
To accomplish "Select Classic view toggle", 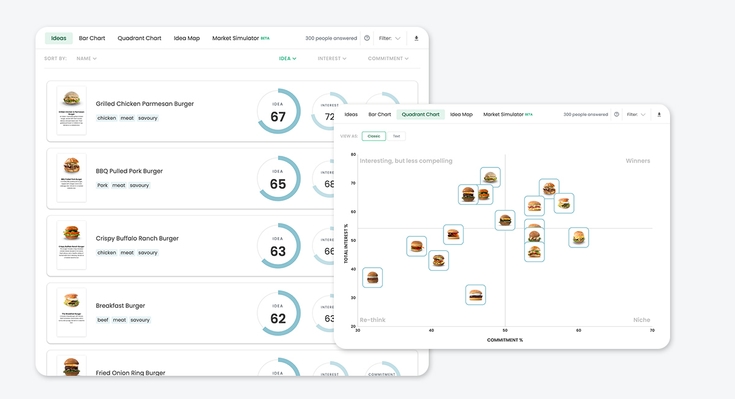I will pyautogui.click(x=374, y=136).
